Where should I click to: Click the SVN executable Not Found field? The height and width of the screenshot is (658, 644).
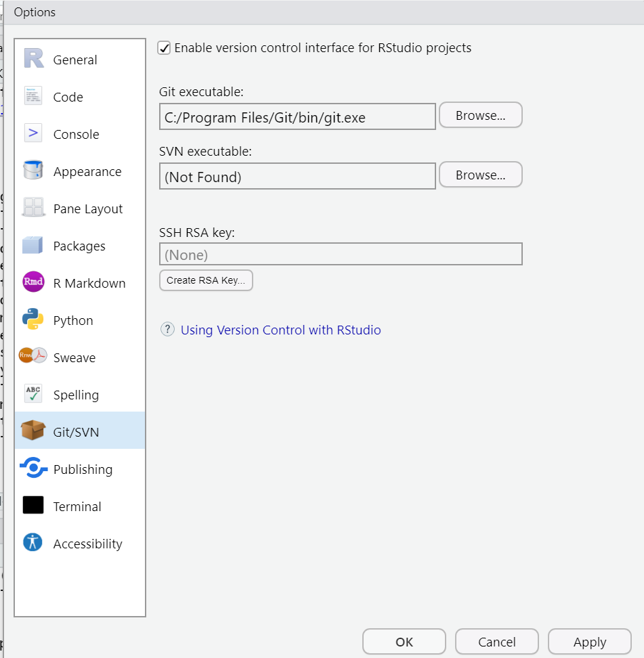(x=297, y=176)
